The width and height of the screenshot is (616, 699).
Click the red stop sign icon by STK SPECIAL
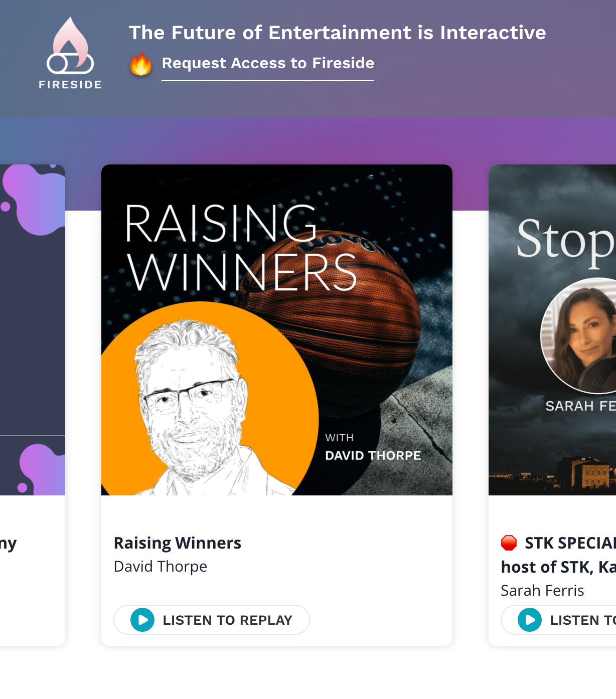509,543
